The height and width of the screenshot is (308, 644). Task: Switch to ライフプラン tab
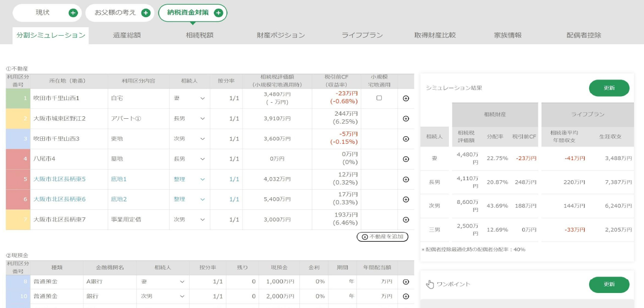(362, 35)
